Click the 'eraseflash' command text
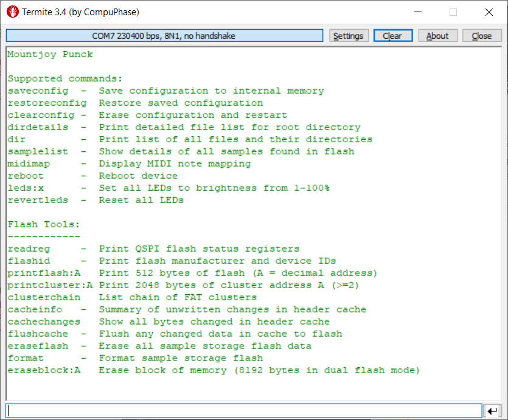The image size is (508, 420). (x=38, y=346)
